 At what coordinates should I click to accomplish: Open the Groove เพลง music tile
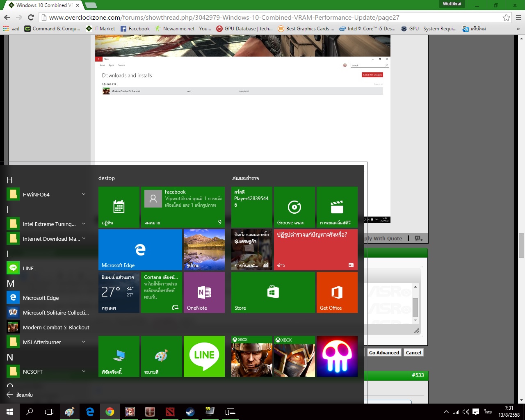click(294, 207)
